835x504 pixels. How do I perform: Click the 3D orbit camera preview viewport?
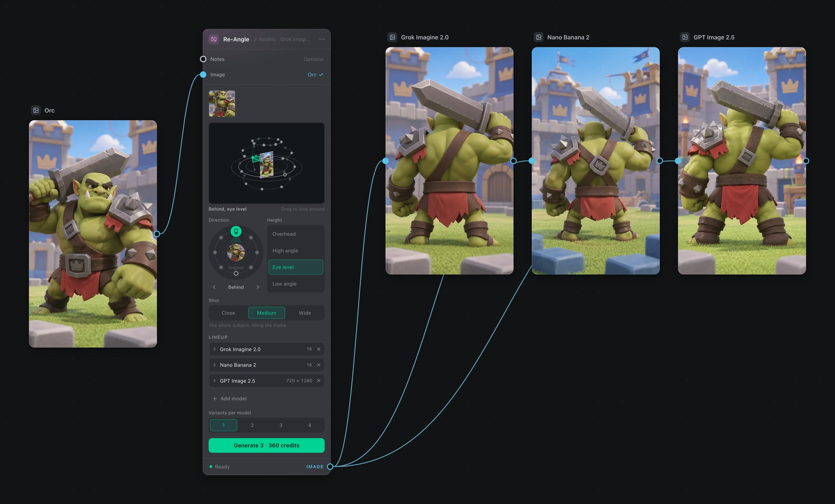pos(267,163)
